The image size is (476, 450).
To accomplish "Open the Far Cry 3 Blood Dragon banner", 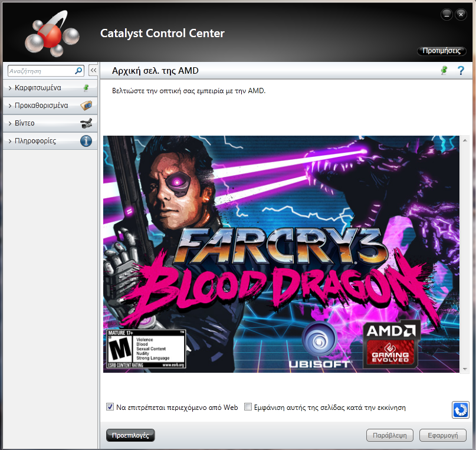I will pyautogui.click(x=281, y=254).
